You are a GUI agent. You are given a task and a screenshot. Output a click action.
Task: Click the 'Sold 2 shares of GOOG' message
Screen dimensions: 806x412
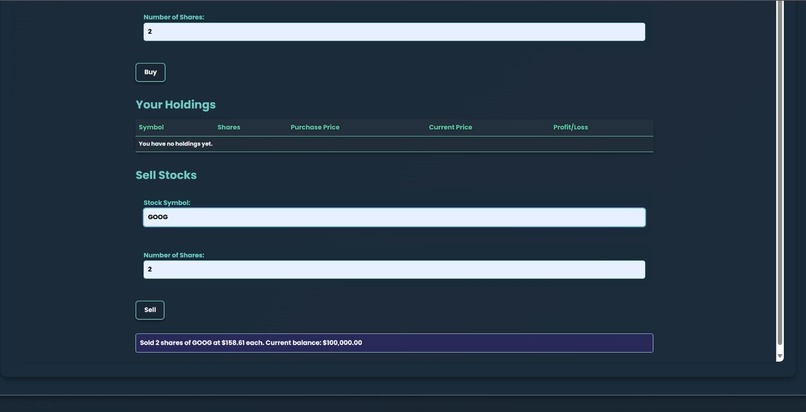[x=394, y=343]
